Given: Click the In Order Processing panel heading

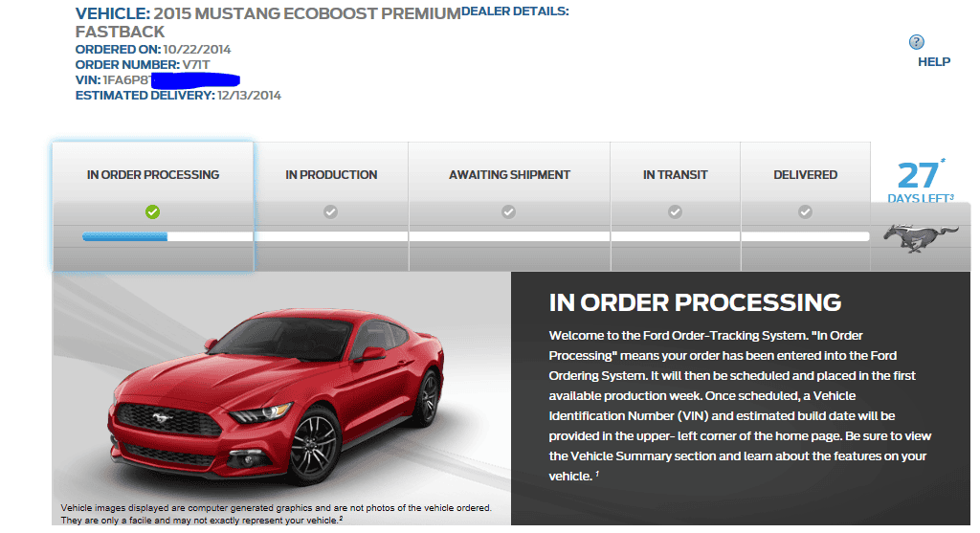Looking at the screenshot, I should point(695,302).
